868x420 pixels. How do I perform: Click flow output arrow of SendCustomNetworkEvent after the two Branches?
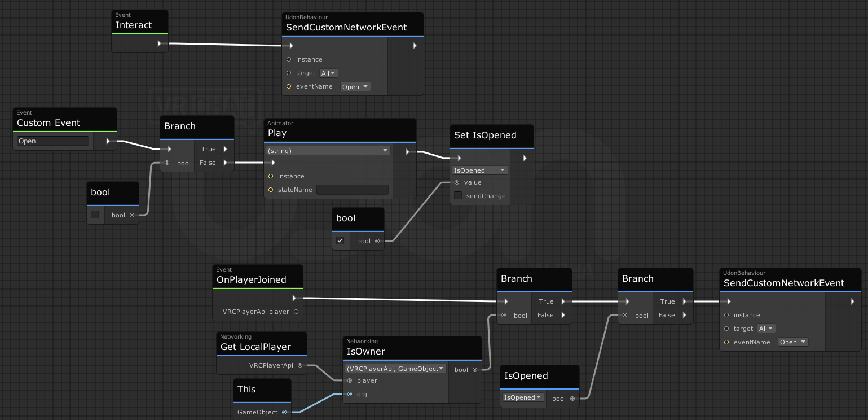point(852,301)
